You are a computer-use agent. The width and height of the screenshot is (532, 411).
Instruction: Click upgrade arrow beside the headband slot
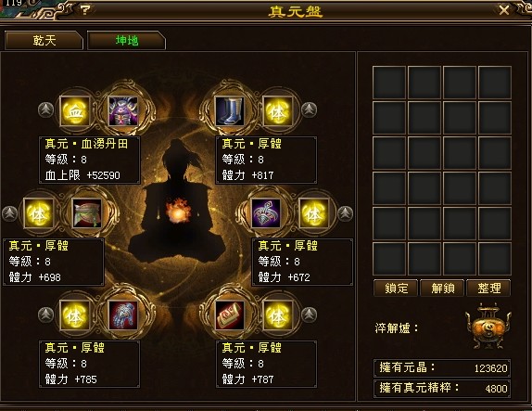[10, 213]
